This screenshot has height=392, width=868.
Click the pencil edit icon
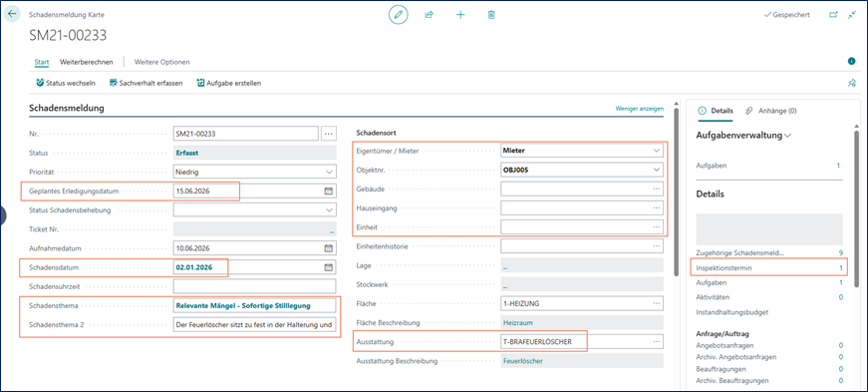pyautogui.click(x=398, y=15)
